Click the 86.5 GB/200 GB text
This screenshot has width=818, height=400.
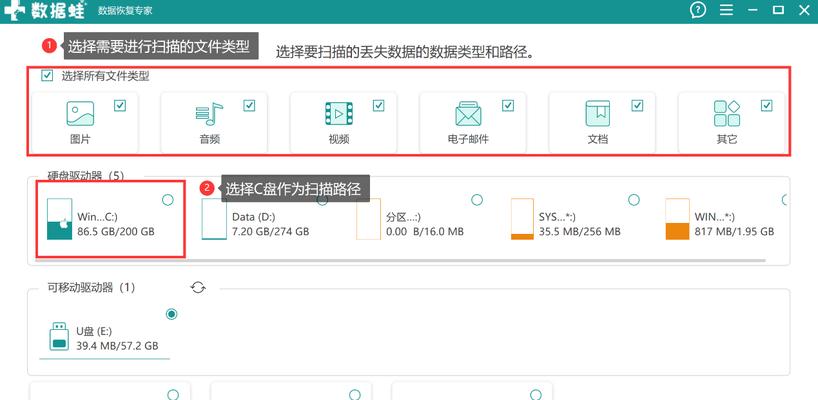pos(116,231)
